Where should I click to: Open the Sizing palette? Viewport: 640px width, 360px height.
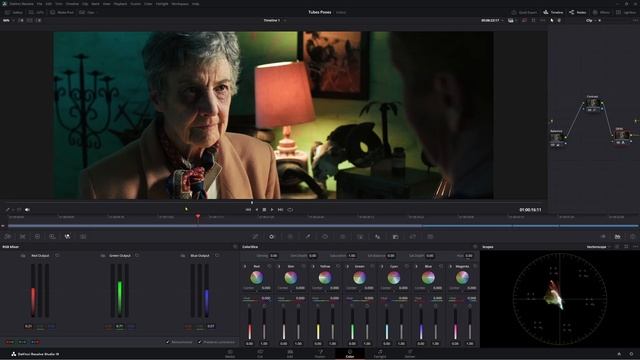click(413, 236)
